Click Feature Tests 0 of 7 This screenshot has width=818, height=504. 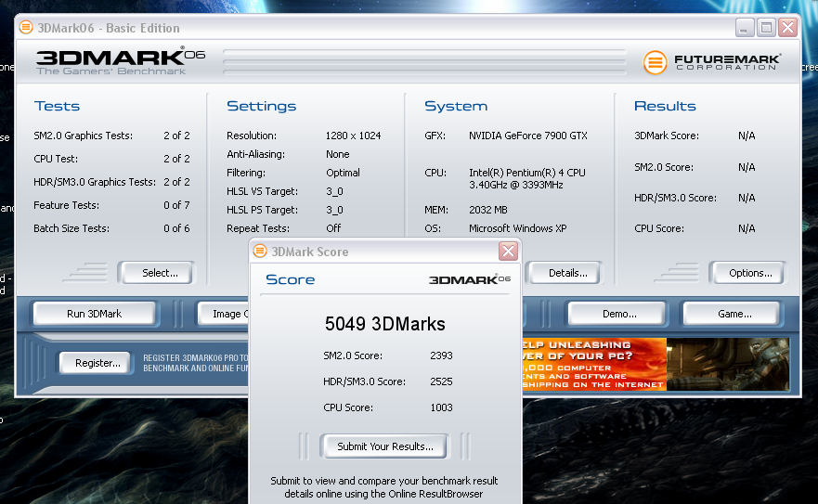[111, 205]
